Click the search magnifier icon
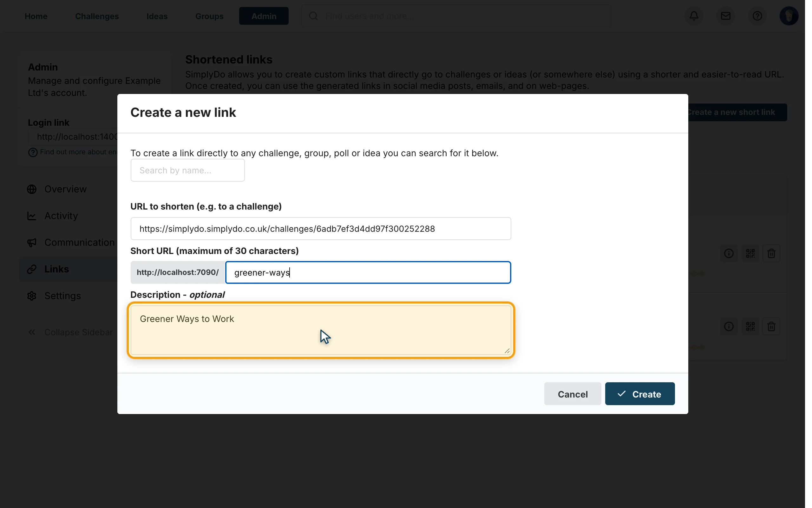 313,16
